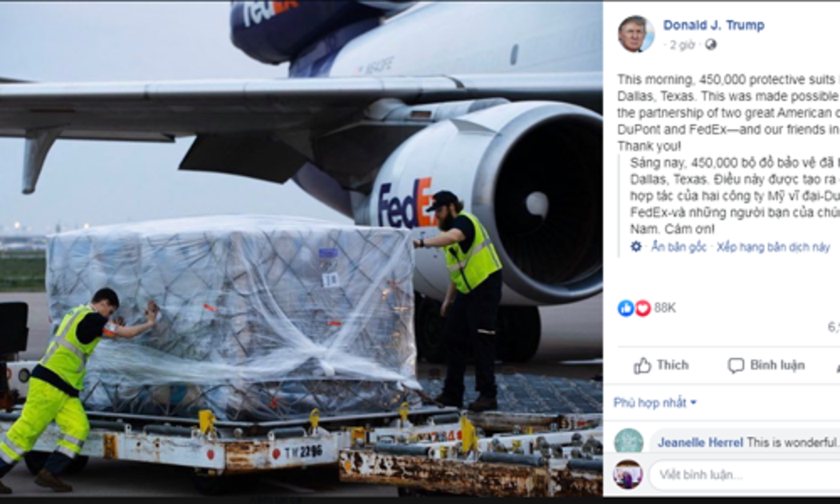The image size is (840, 504).
Task: Open the poster's profile picture
Action: pyautogui.click(x=636, y=34)
